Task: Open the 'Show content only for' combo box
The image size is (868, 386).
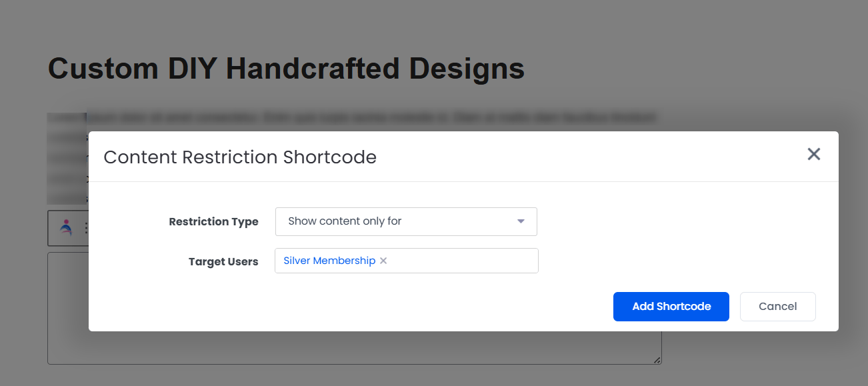Action: pos(406,221)
